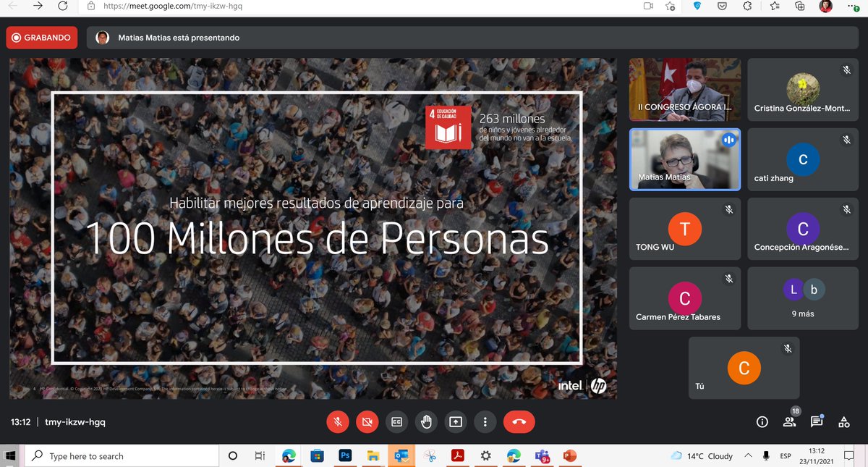Raise your hand in Google Meet

(426, 421)
